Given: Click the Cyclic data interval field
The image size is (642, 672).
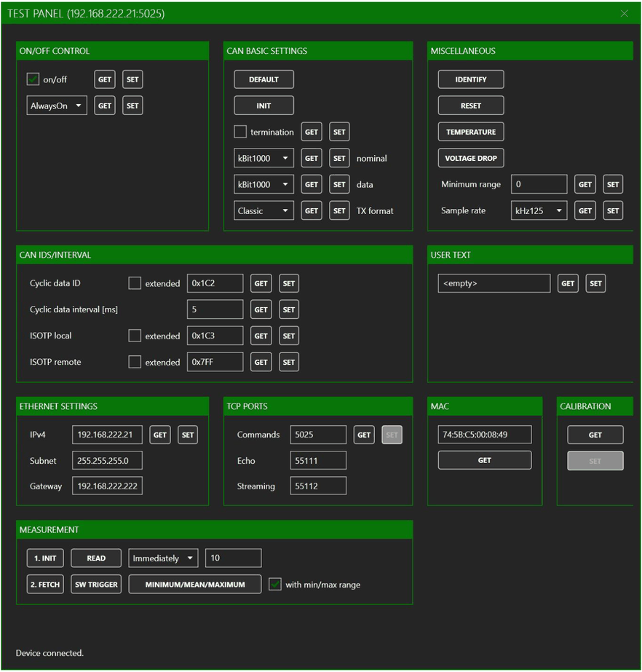Looking at the screenshot, I should pyautogui.click(x=215, y=309).
